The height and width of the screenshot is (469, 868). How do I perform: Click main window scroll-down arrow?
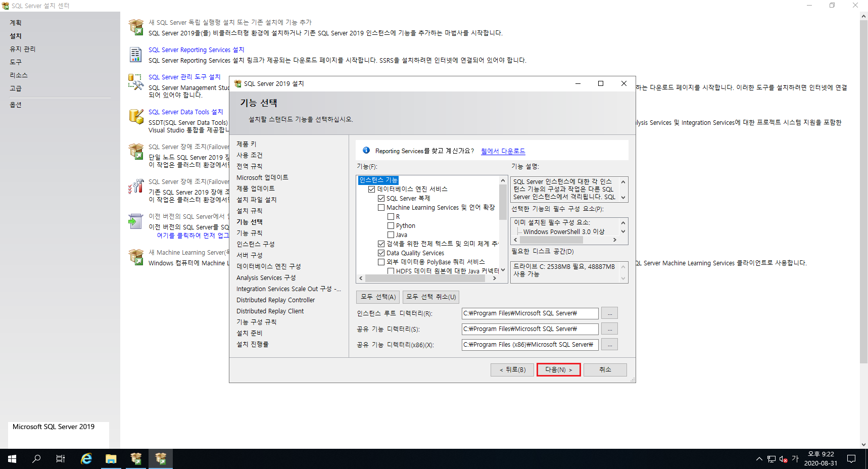tap(863, 445)
